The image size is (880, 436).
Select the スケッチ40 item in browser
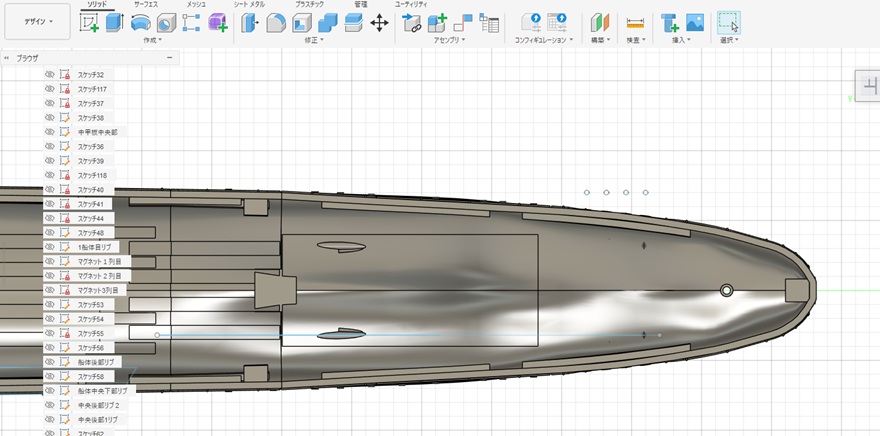(x=91, y=190)
